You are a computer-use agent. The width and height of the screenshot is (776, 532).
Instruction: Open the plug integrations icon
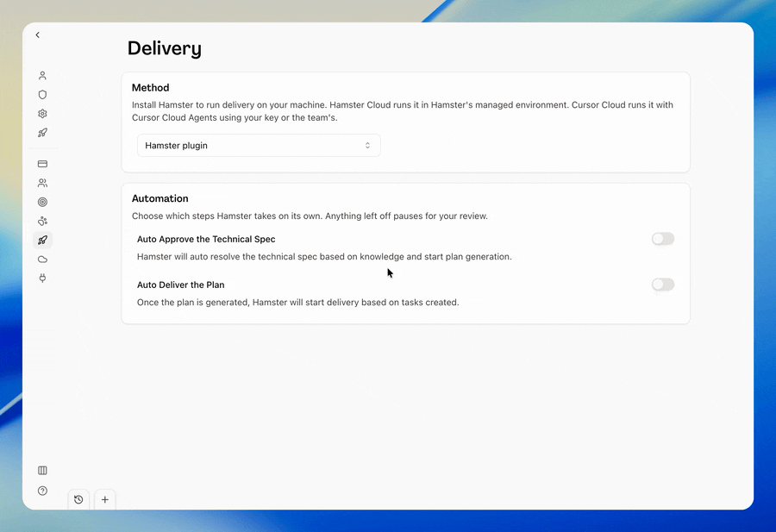(42, 279)
